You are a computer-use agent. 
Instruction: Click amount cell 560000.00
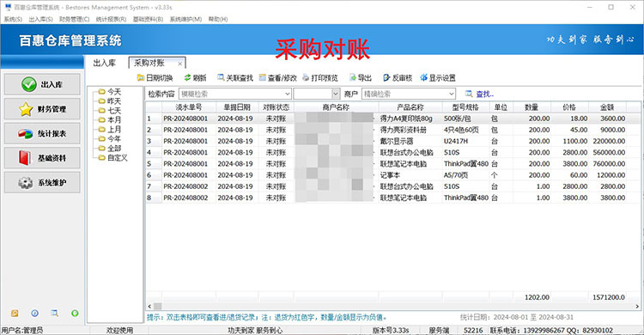pos(607,153)
